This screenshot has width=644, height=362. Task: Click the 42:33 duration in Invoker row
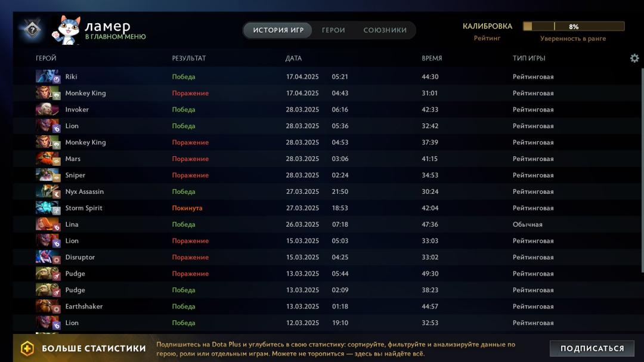click(429, 109)
